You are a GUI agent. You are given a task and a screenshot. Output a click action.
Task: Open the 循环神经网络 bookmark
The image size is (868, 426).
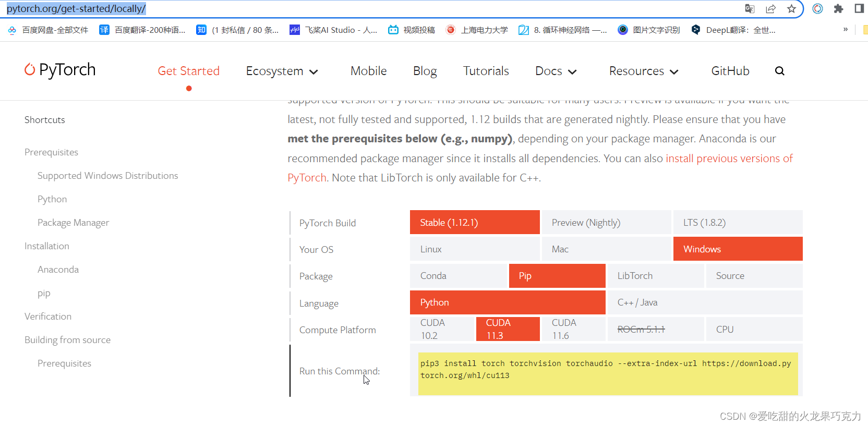click(x=563, y=30)
